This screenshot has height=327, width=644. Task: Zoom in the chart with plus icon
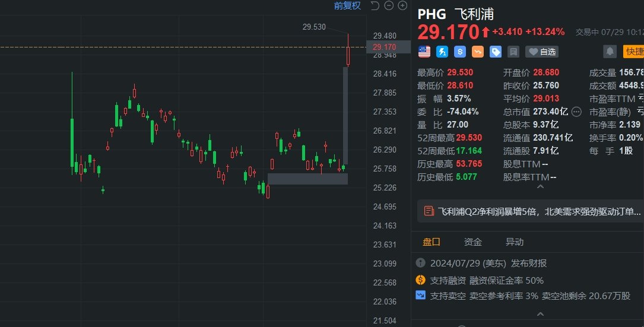[402, 6]
